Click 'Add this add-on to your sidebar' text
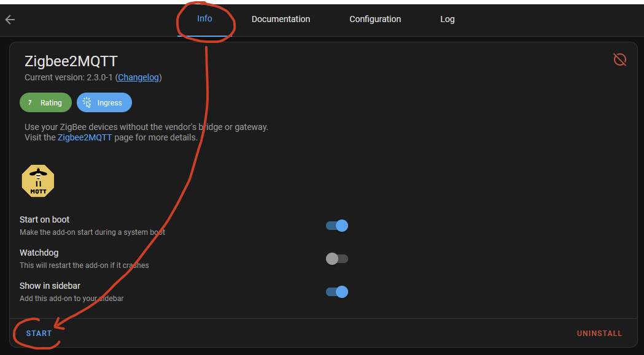Viewport: 644px width, 355px height. (x=71, y=299)
